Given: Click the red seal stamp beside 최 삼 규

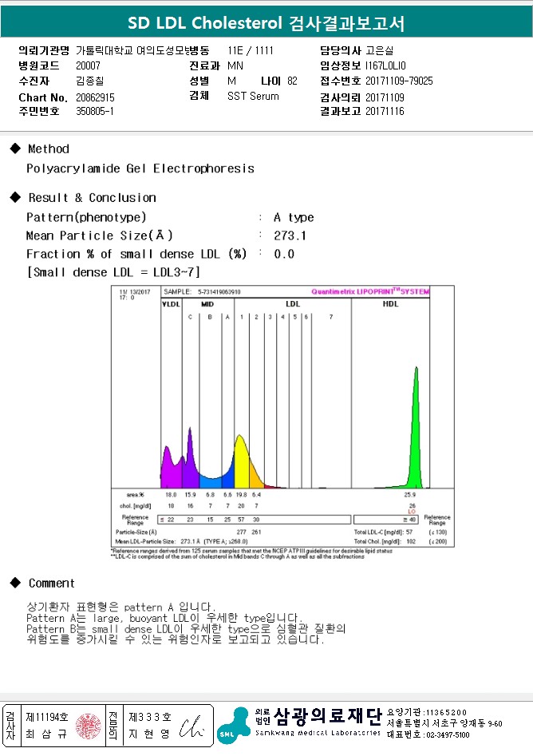Looking at the screenshot, I should tap(89, 726).
